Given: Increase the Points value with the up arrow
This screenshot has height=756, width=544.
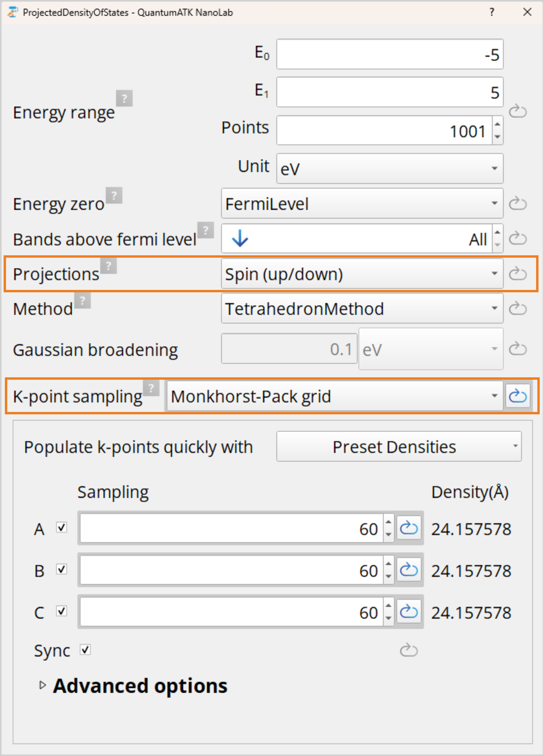Looking at the screenshot, I should pyautogui.click(x=497, y=124).
